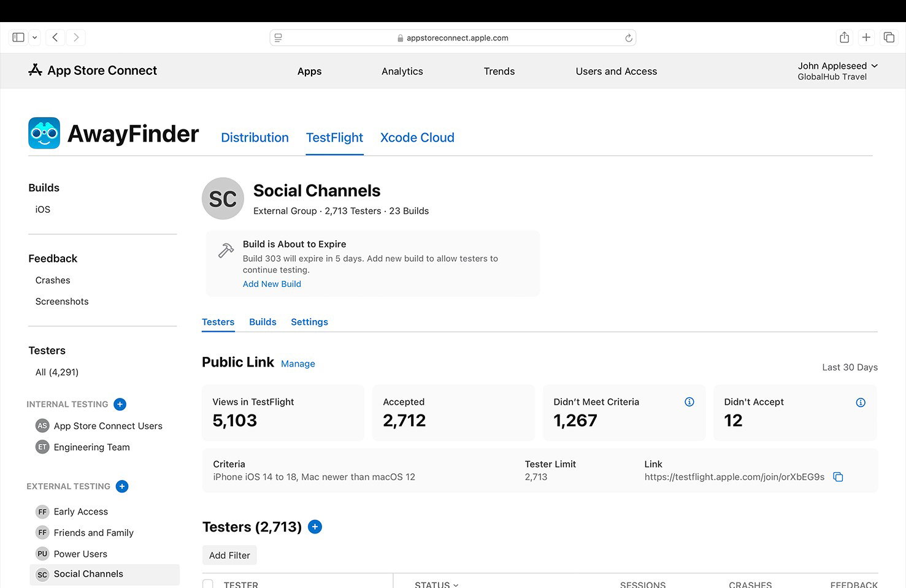Viewport: 906px width, 588px height.
Task: Click the Views in TestFlight card
Action: pos(283,413)
